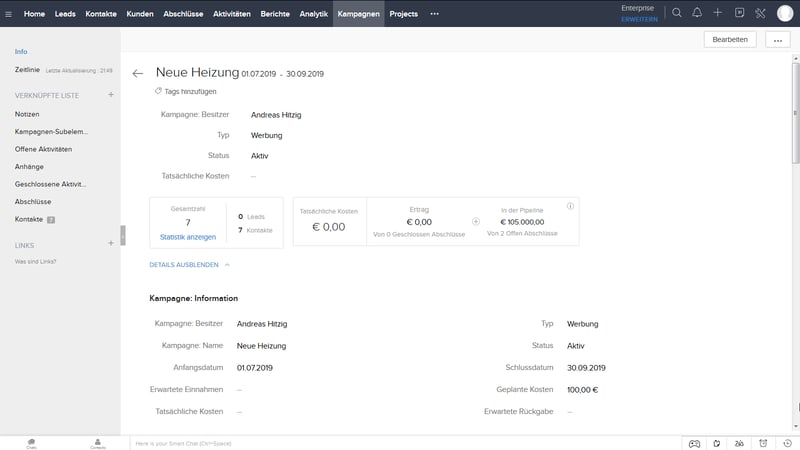Screen dimensions: 800x450
Task: Switch to the Abschlüsse tab
Action: point(182,14)
